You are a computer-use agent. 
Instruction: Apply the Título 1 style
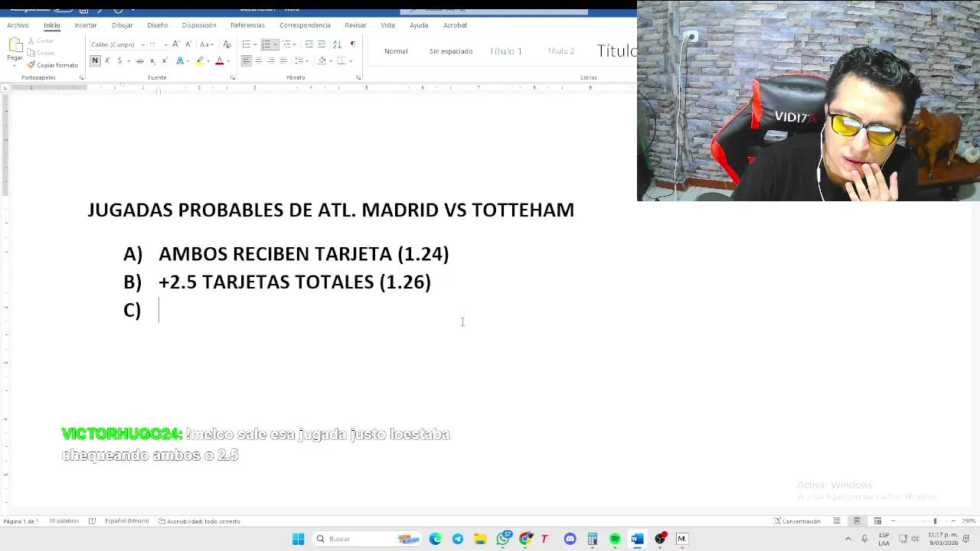(x=506, y=51)
